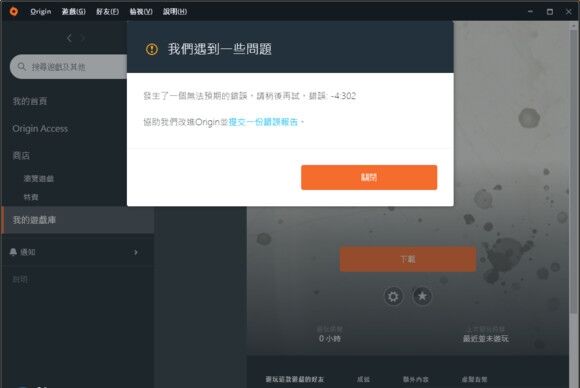The image size is (580, 388).
Task: Click the orange 下載 download button
Action: 408,259
